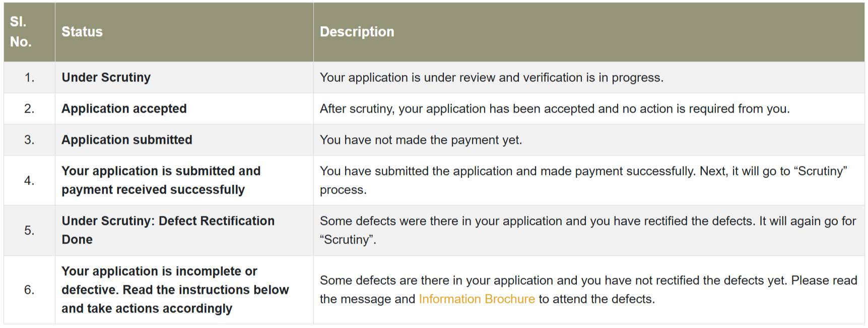Click the 'no action is required' description

(554, 109)
